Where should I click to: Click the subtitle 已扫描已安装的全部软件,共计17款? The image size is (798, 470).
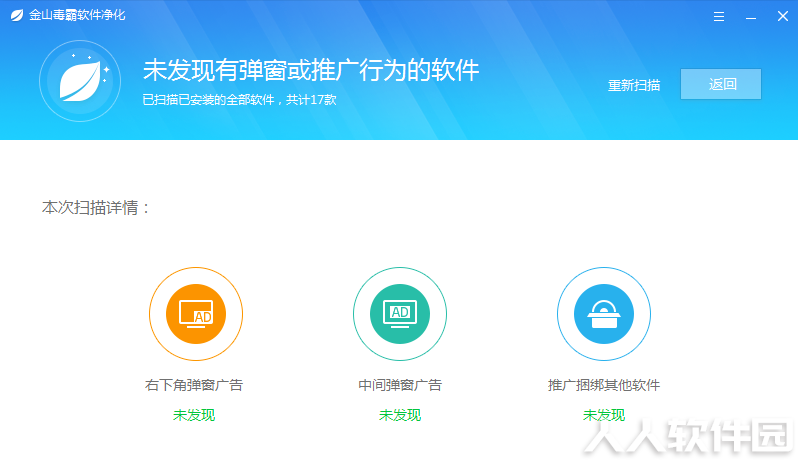tap(239, 100)
